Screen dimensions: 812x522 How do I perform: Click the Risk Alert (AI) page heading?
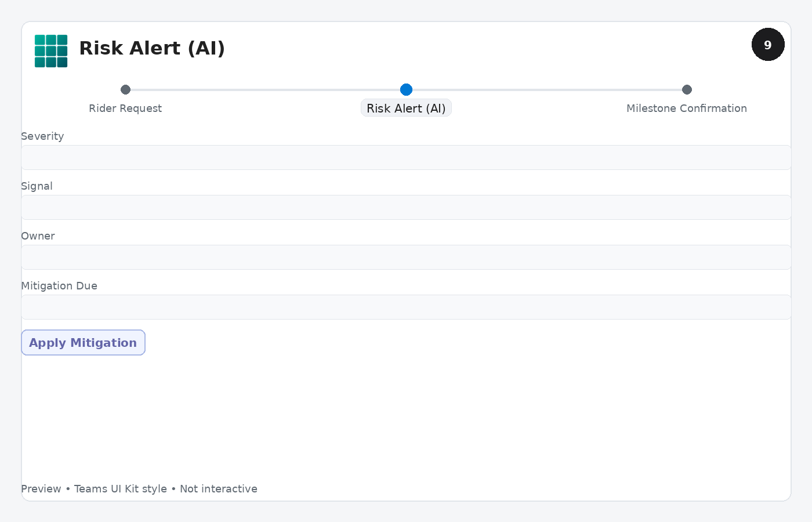pos(152,48)
